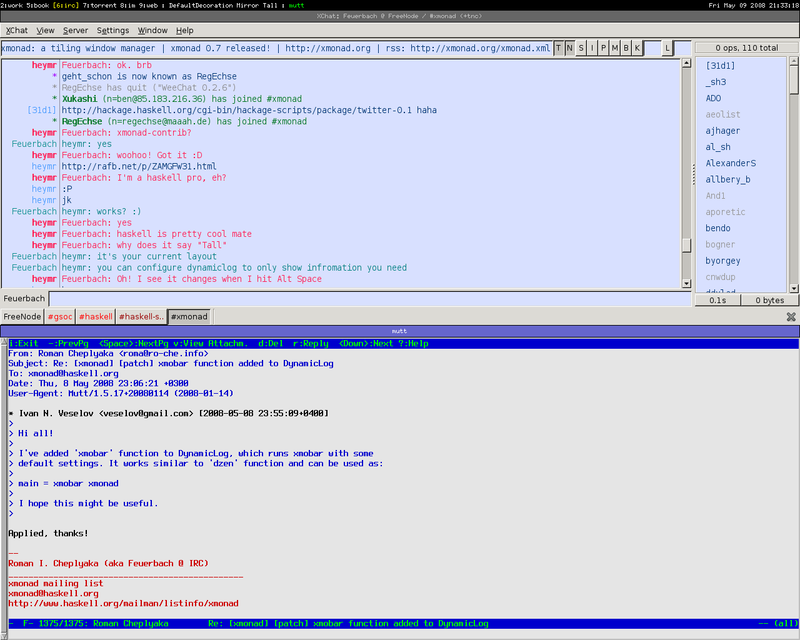The width and height of the screenshot is (800, 640).
Task: Close the current tab with the X icon
Action: pos(791,317)
